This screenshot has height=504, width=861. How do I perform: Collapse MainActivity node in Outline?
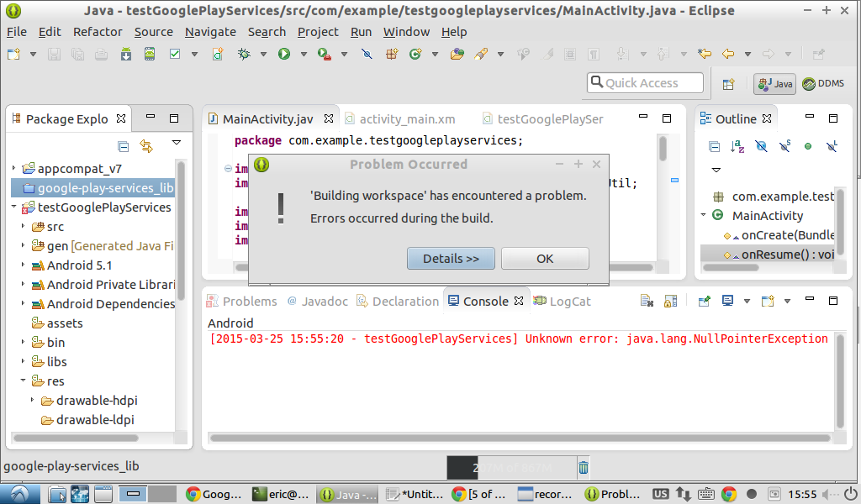click(704, 215)
